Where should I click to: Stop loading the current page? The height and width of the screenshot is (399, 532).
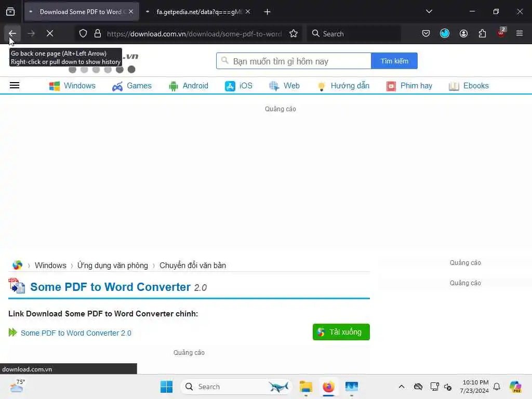tap(50, 34)
